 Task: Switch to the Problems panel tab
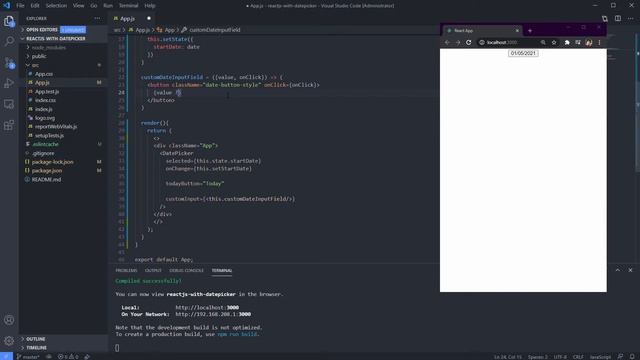126,271
